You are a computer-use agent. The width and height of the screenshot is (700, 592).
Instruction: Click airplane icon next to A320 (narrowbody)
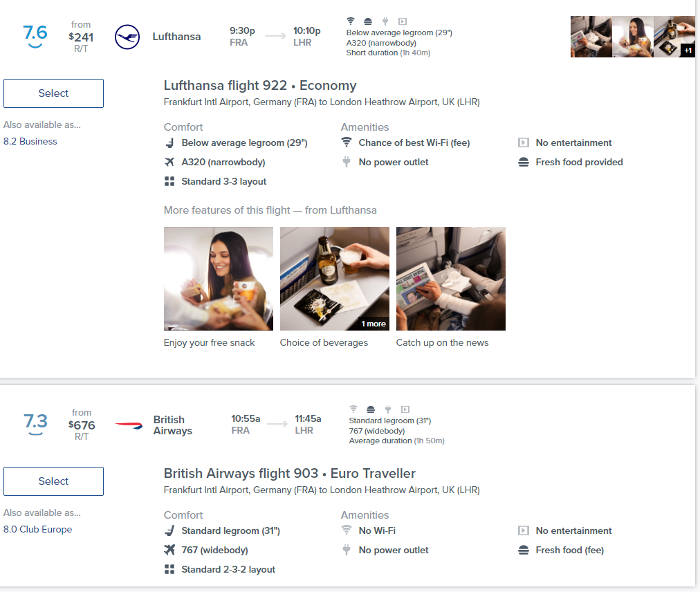click(169, 162)
